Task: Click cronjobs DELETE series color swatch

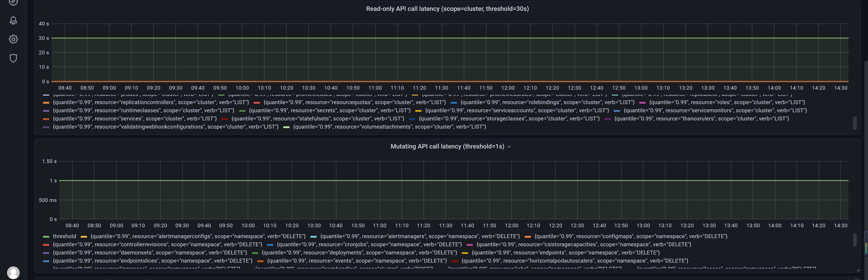Action: [x=270, y=245]
